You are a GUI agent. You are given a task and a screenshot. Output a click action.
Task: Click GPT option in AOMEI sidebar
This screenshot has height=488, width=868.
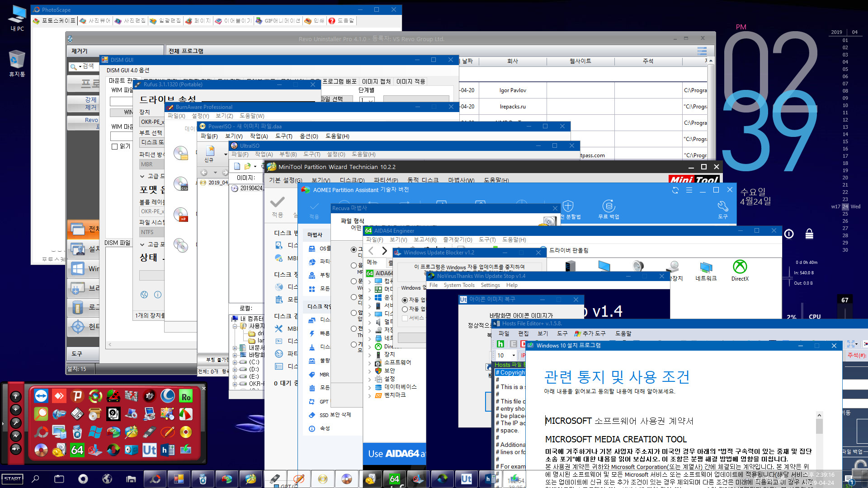pyautogui.click(x=319, y=401)
